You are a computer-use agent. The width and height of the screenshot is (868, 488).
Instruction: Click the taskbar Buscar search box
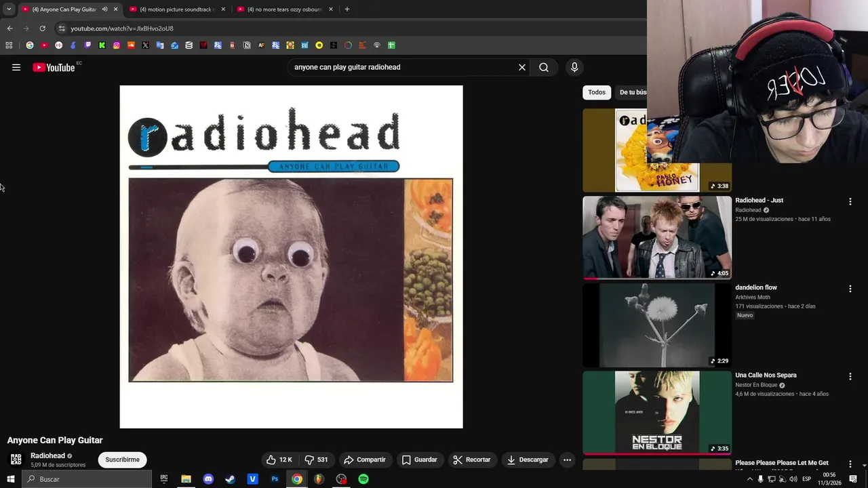pyautogui.click(x=87, y=479)
